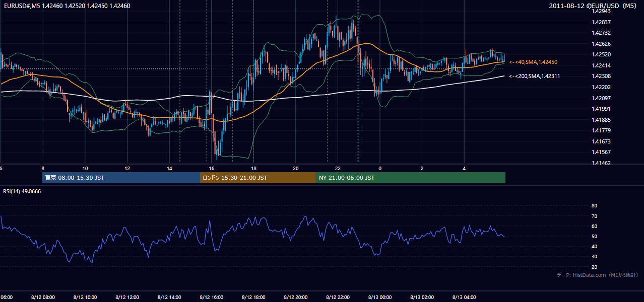Select the 東京 08:00-15:30 JST session bar

121,178
